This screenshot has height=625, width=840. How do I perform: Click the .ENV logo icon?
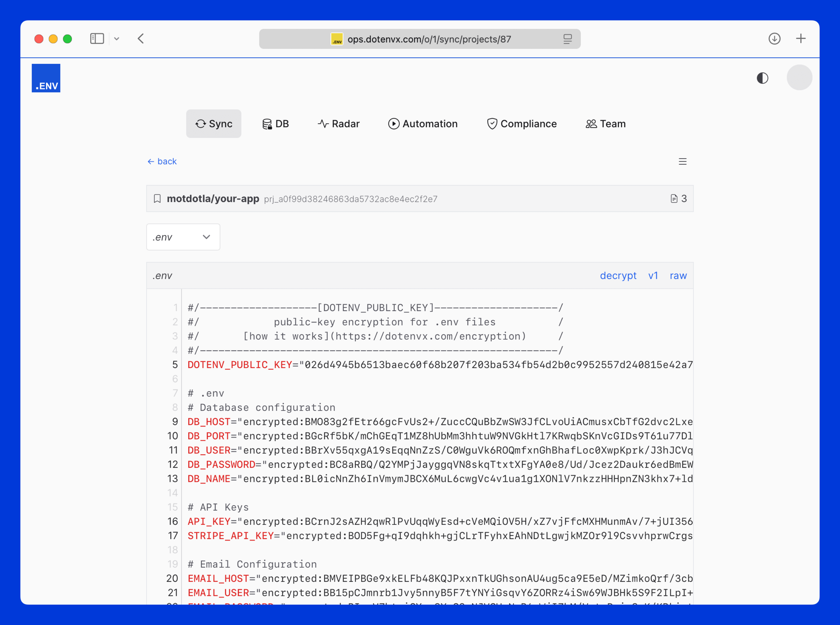pos(46,78)
